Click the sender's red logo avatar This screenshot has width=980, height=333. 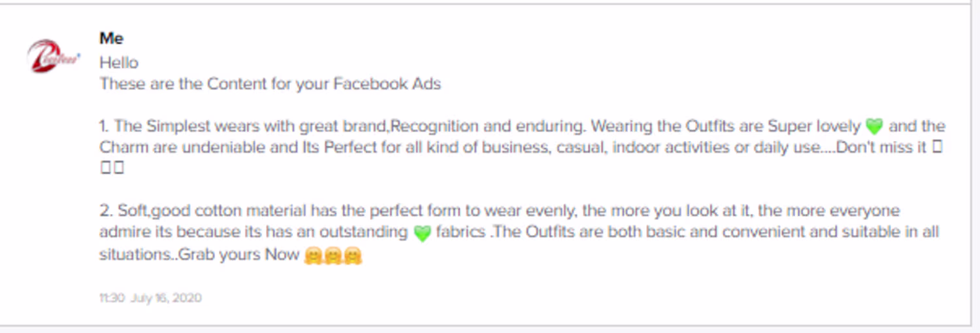tap(53, 57)
